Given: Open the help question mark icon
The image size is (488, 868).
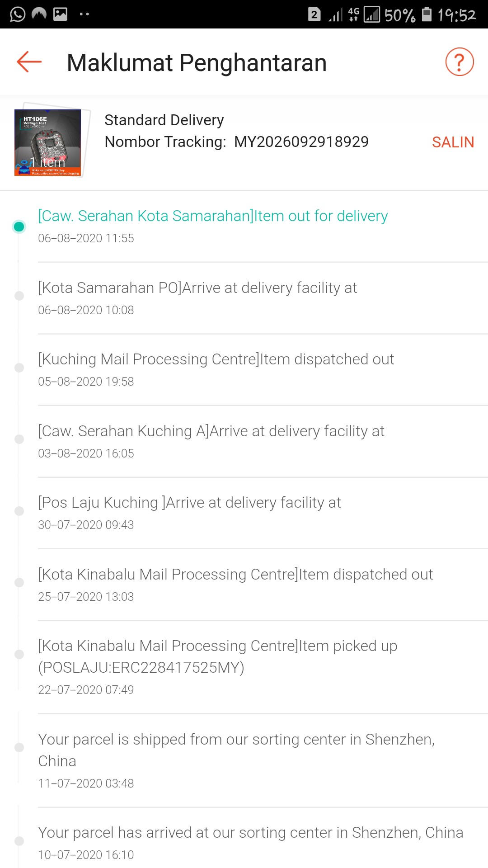Looking at the screenshot, I should pyautogui.click(x=459, y=62).
